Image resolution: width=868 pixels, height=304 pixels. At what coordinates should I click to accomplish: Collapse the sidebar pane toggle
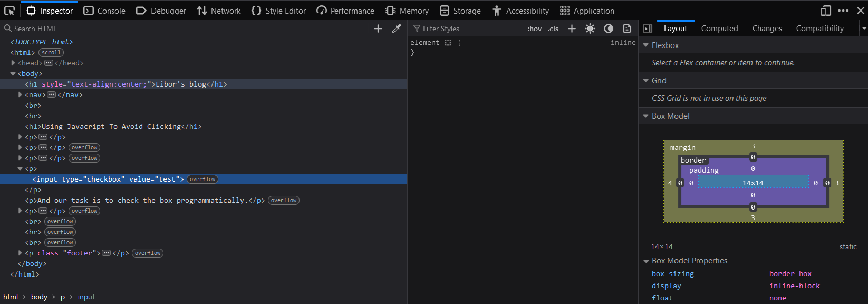tap(648, 28)
